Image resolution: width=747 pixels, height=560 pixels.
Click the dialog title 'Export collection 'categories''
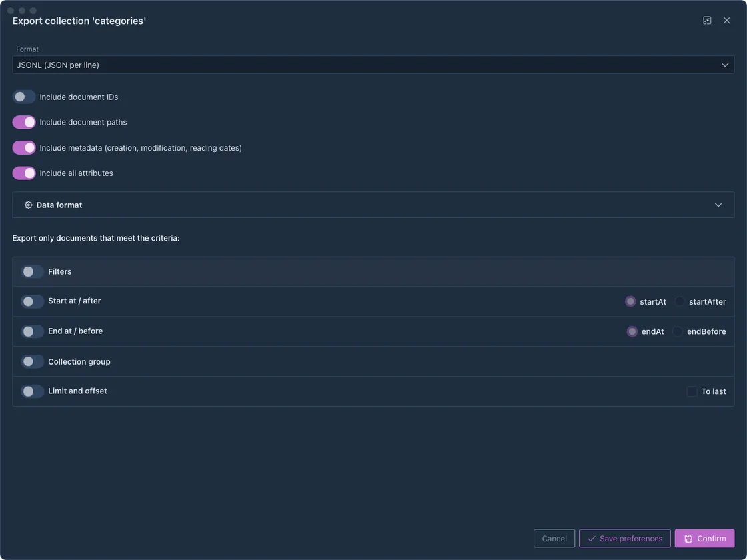click(79, 21)
